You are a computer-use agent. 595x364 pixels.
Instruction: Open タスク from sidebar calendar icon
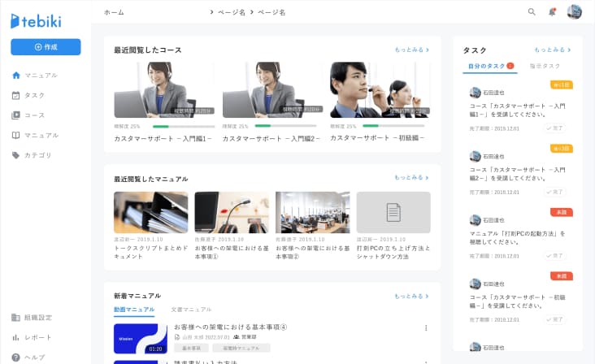point(15,95)
